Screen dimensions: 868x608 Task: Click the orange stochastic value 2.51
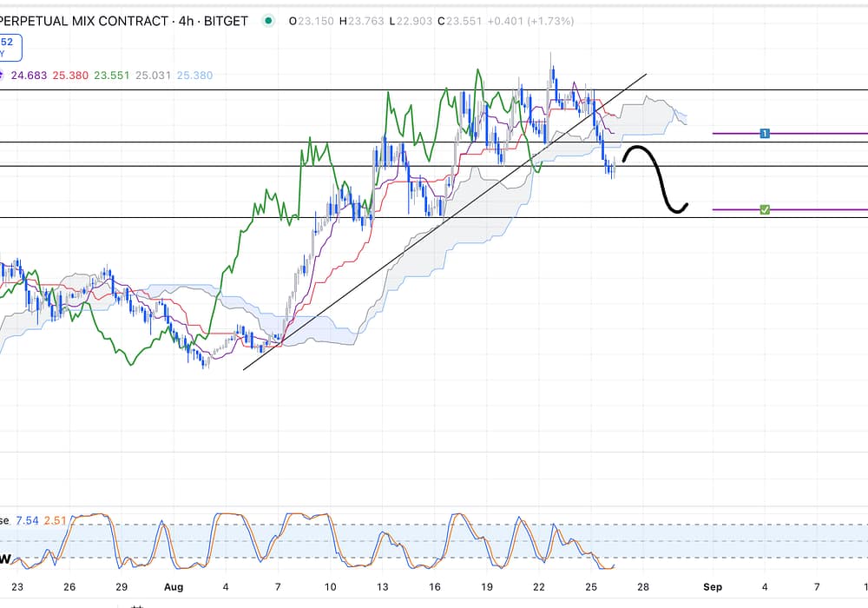pos(56,520)
